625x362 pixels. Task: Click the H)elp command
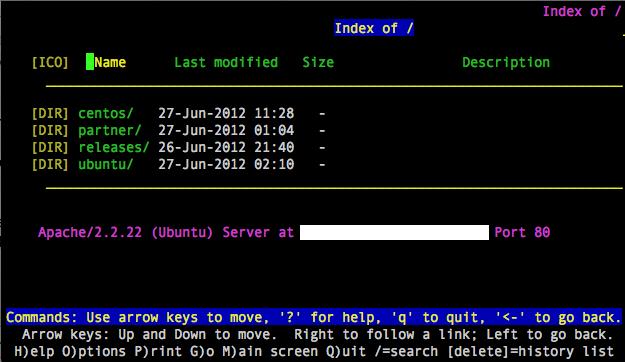coord(34,352)
